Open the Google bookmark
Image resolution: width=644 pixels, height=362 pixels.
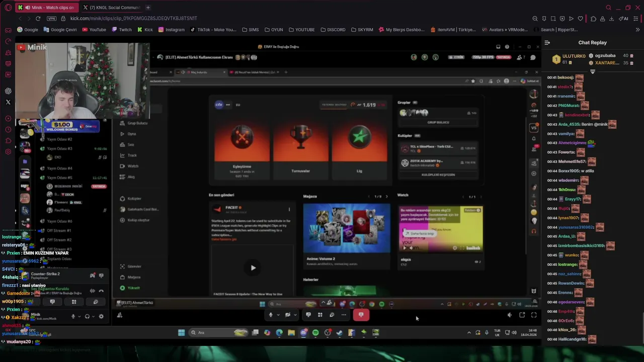point(28,30)
